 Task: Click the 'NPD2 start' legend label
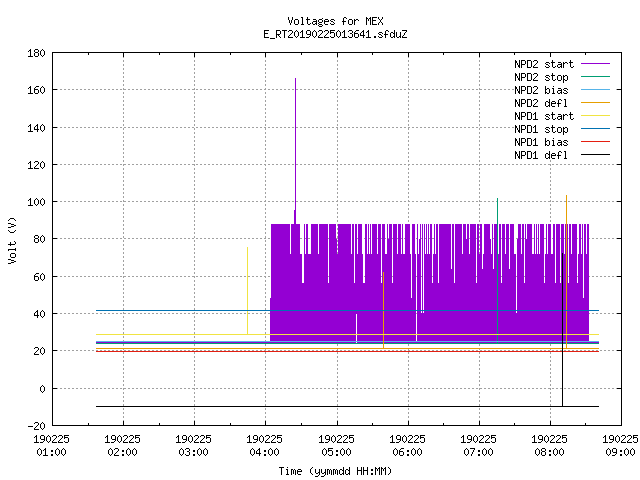(544, 64)
